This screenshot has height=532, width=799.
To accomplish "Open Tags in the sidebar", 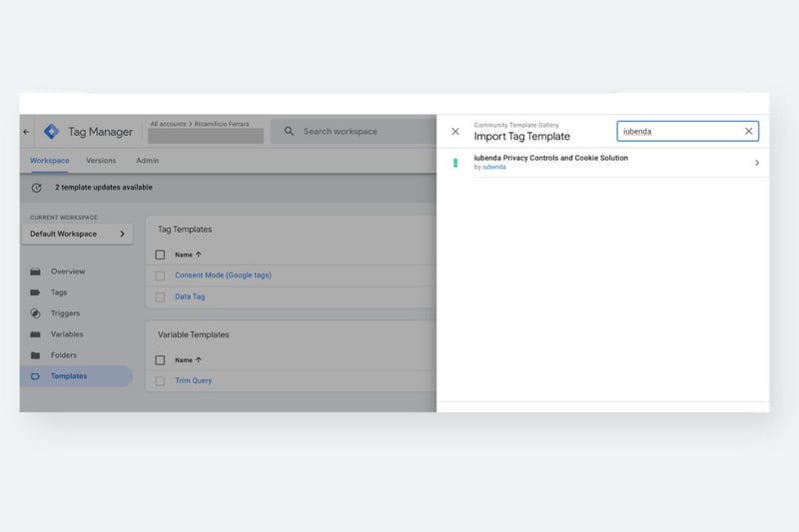I will click(59, 292).
